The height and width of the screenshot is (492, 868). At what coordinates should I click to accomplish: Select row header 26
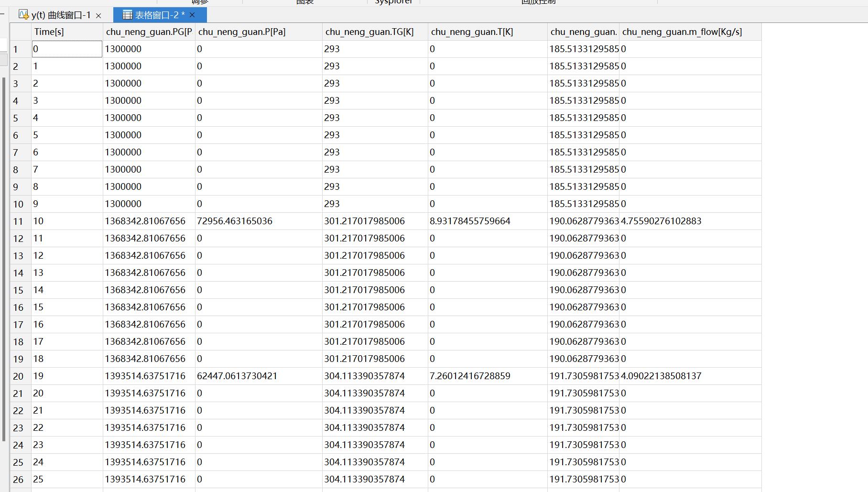(21, 479)
